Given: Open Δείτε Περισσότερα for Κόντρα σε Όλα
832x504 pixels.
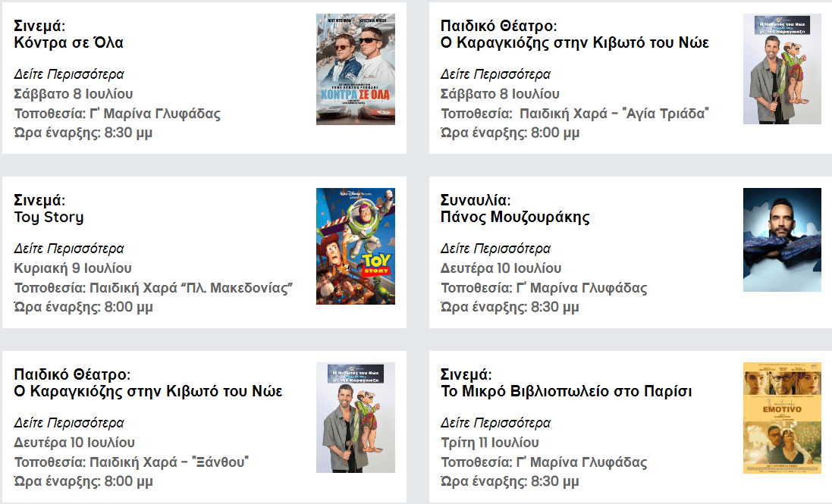Looking at the screenshot, I should coord(69,74).
